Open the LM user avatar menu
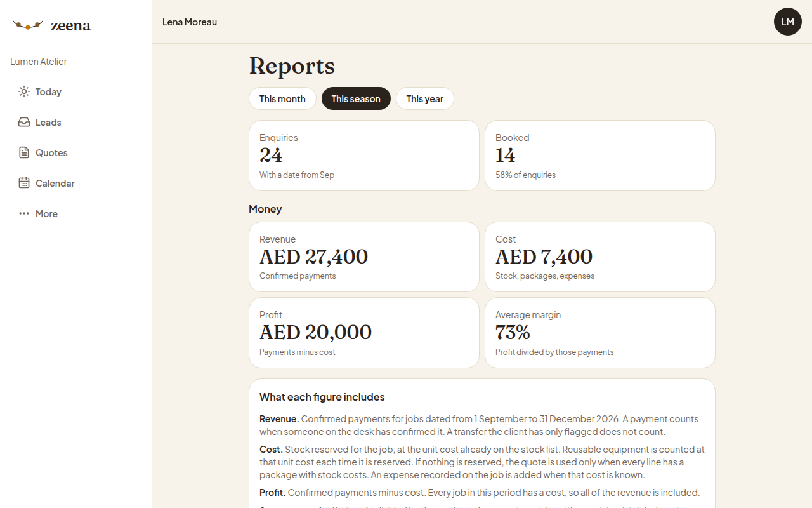This screenshot has height=508, width=812. pos(788,22)
